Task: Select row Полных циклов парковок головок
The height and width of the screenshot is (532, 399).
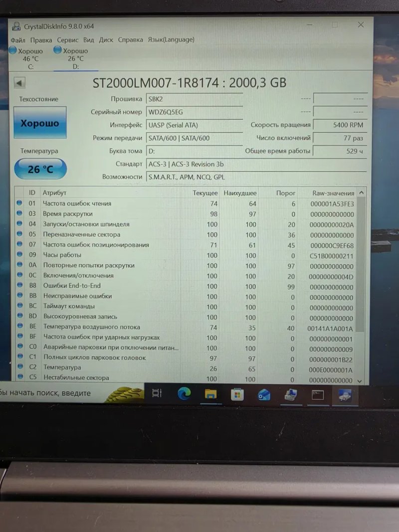Action: 186,358
